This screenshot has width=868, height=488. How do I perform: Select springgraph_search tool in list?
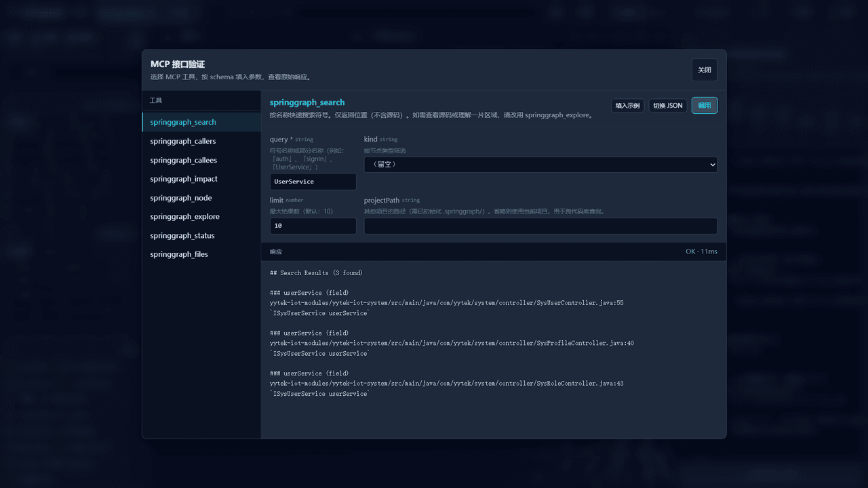[x=201, y=122]
